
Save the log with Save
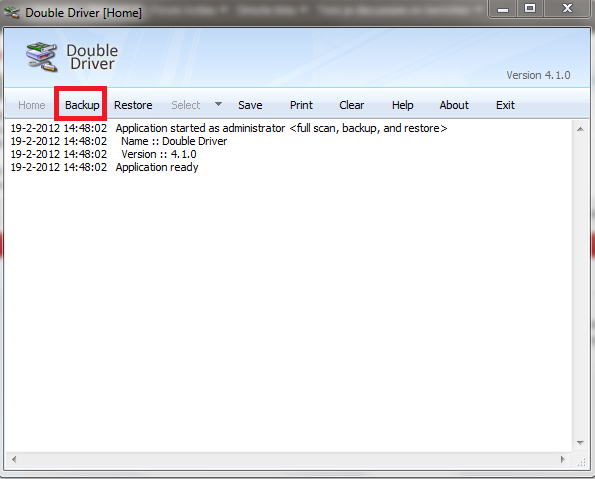click(250, 105)
